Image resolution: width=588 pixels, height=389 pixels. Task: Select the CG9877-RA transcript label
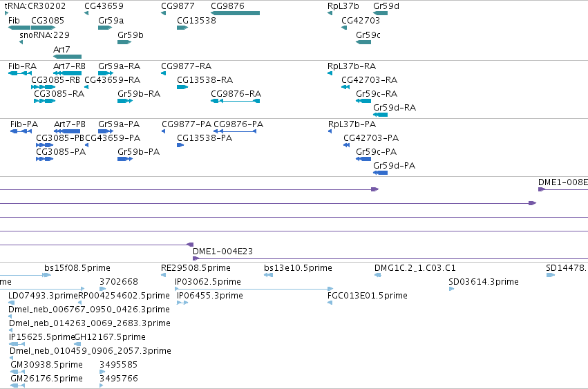tap(187, 66)
